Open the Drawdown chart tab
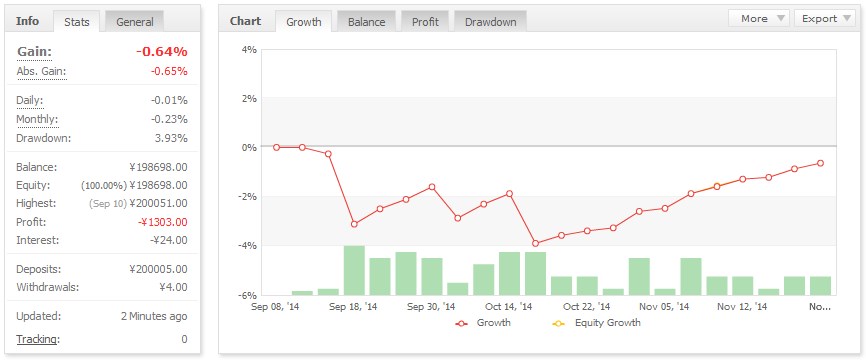 [490, 22]
